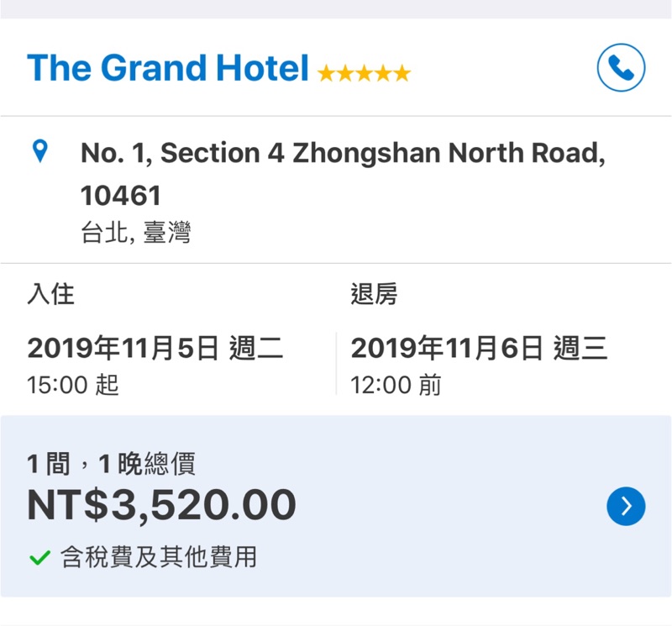Click the 入住 check-in label

51,295
